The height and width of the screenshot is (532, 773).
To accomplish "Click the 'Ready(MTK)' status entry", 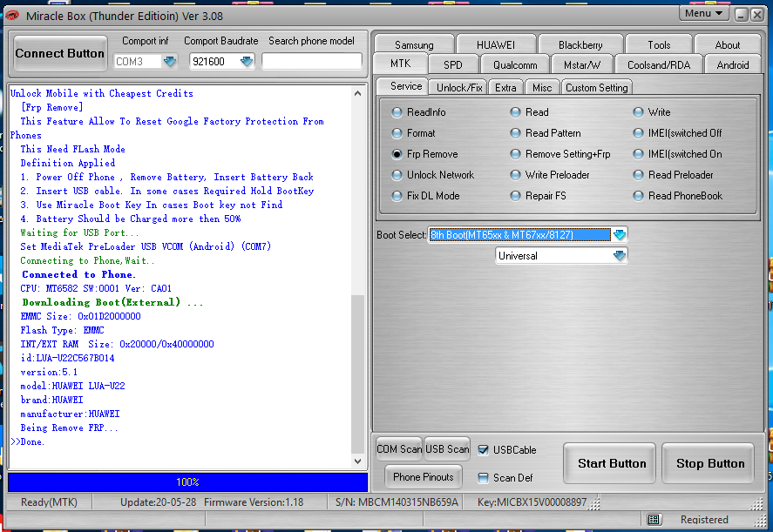I will [x=49, y=502].
